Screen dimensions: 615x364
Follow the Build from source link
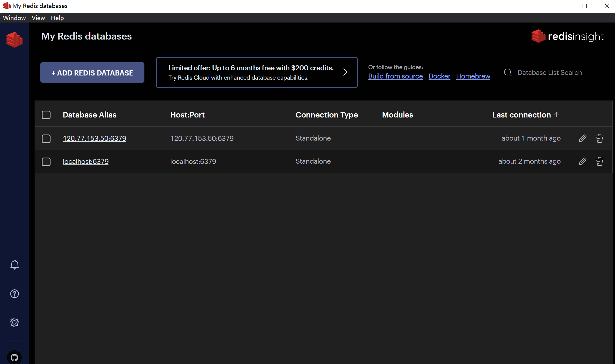click(x=395, y=76)
